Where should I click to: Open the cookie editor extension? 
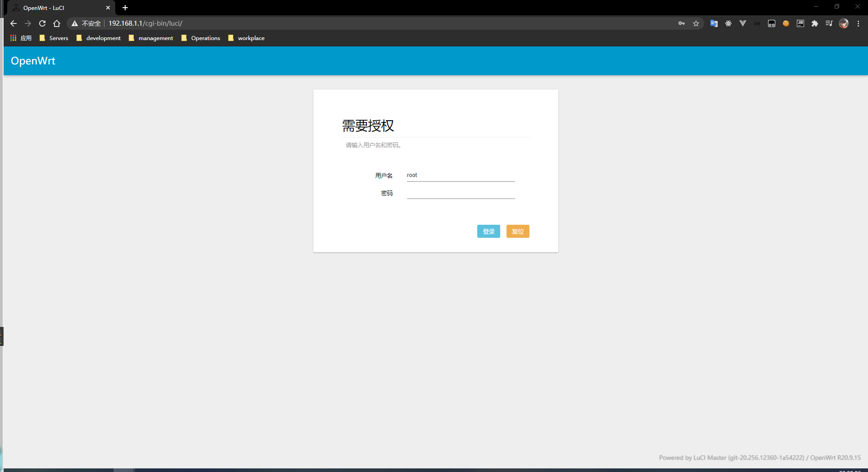click(786, 23)
